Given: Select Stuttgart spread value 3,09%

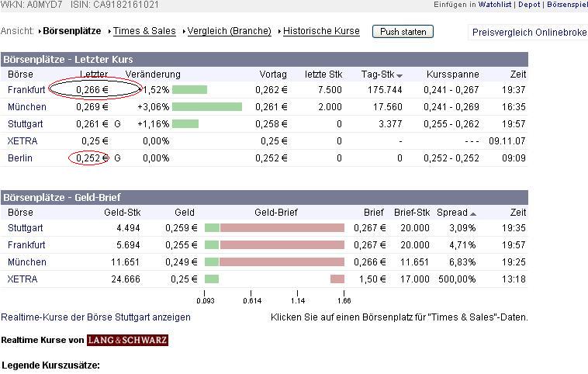Looking at the screenshot, I should (462, 228).
